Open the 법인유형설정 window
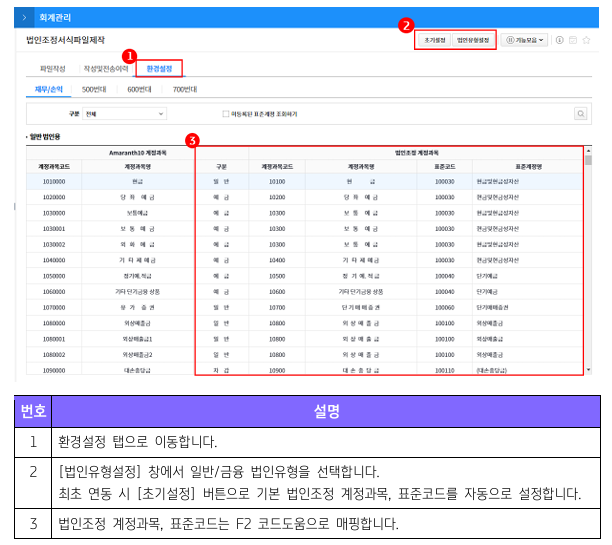This screenshot has width=612, height=545. [473, 40]
